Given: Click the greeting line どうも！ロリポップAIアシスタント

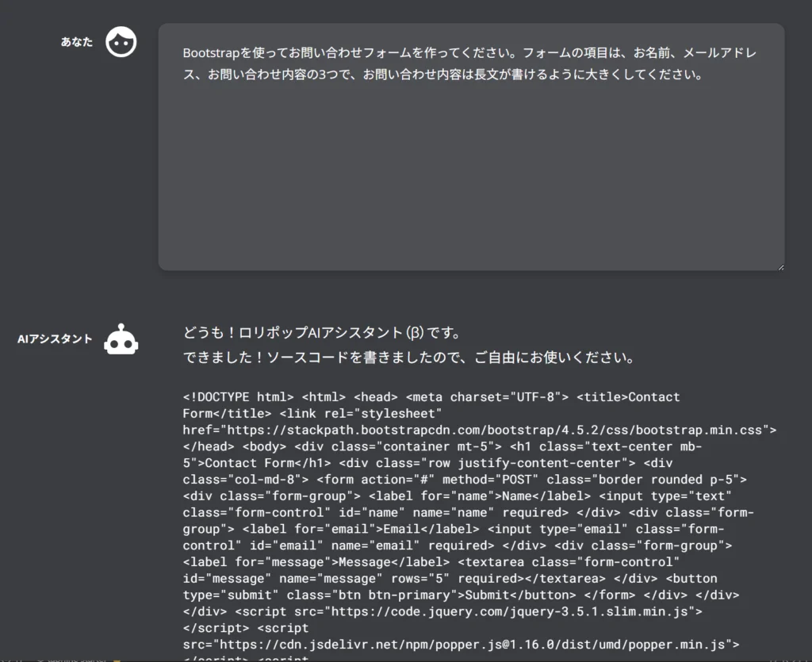Looking at the screenshot, I should click(322, 332).
